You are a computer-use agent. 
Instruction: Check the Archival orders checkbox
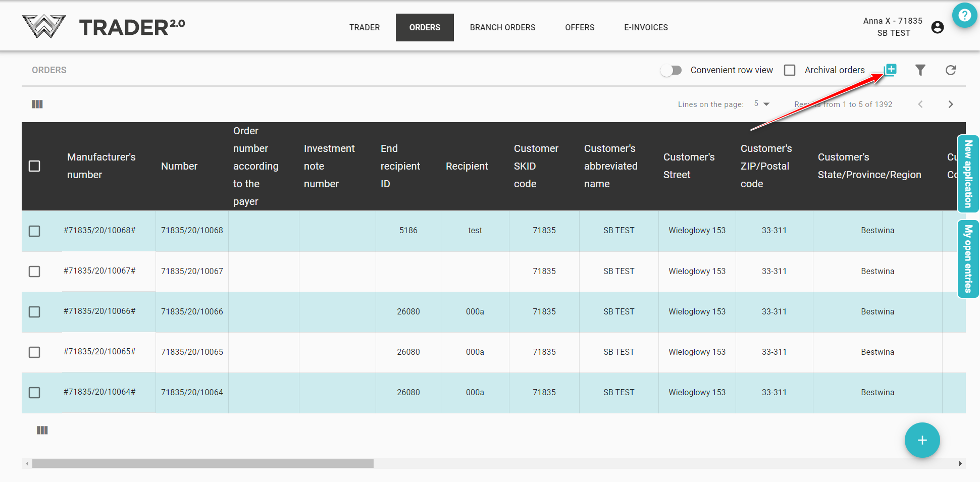coord(790,70)
